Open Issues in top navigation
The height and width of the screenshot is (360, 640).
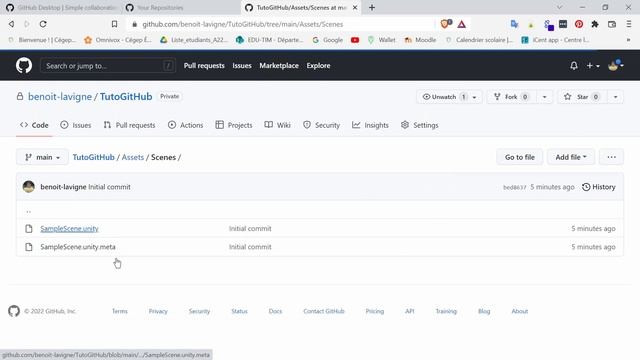pos(242,66)
